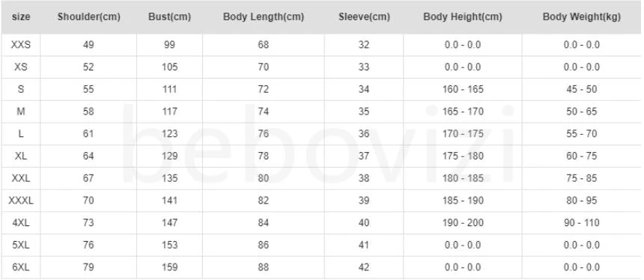Screen dimensions: 644x280
Task: Click the XS size label
Action: tap(20, 67)
